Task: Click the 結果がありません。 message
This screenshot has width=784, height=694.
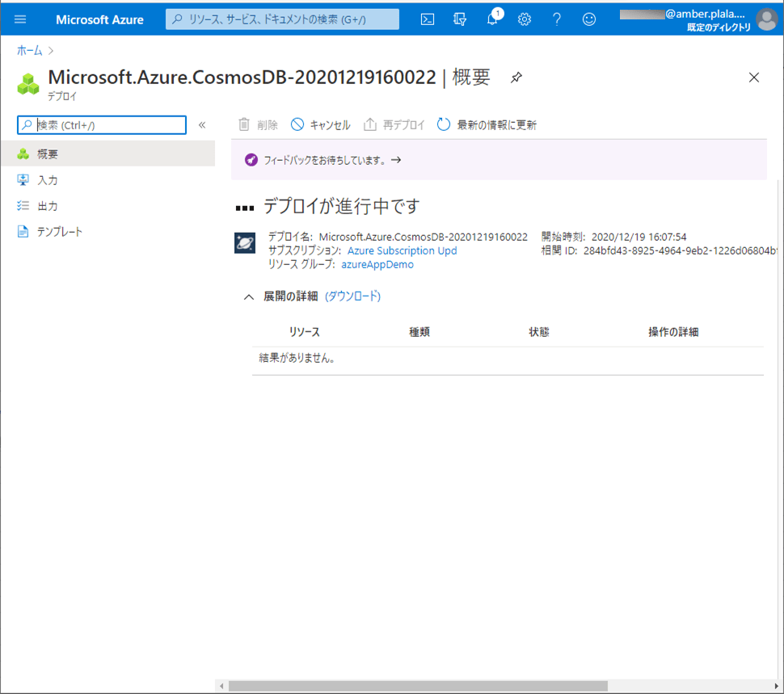Action: click(x=297, y=358)
